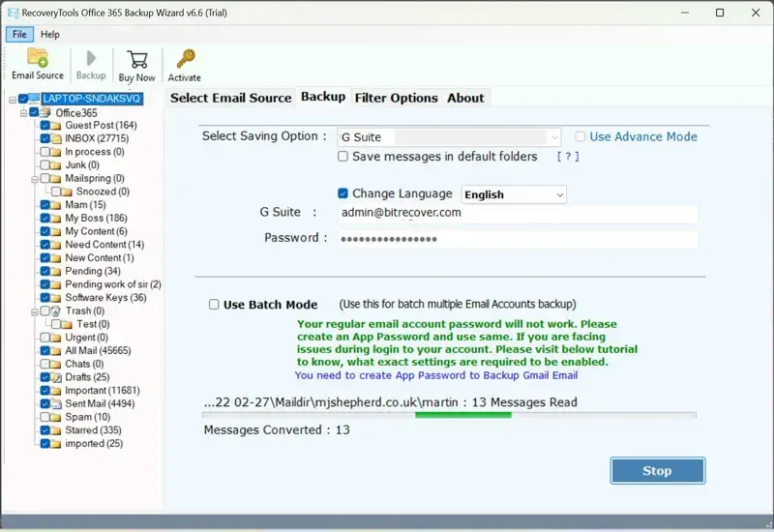Check Save messages in default folders
This screenshot has height=532, width=774.
click(342, 157)
